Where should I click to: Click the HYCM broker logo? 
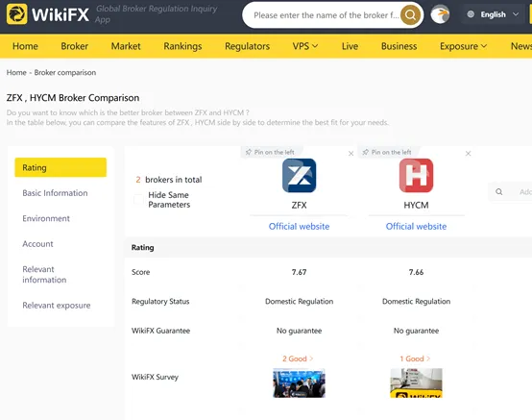(x=416, y=176)
